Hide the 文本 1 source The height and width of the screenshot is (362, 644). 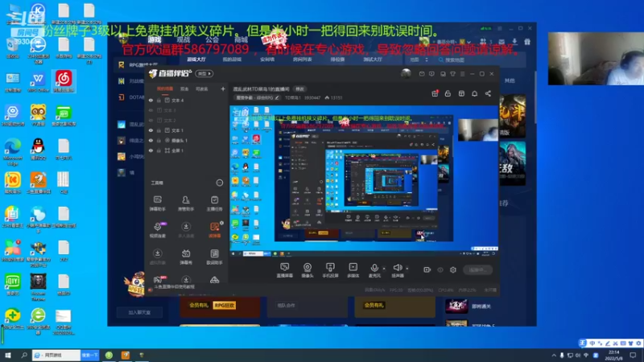(x=151, y=130)
